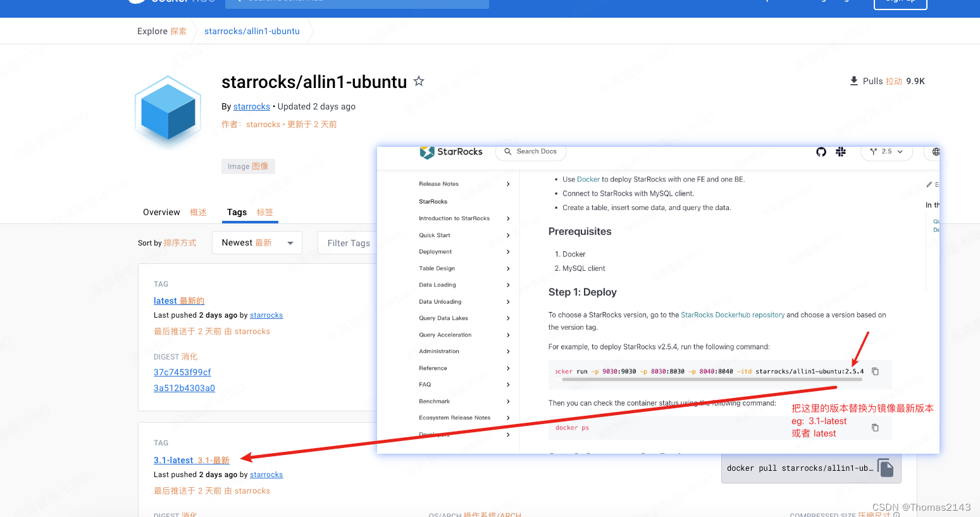Click the globe language icon in docs

(936, 152)
